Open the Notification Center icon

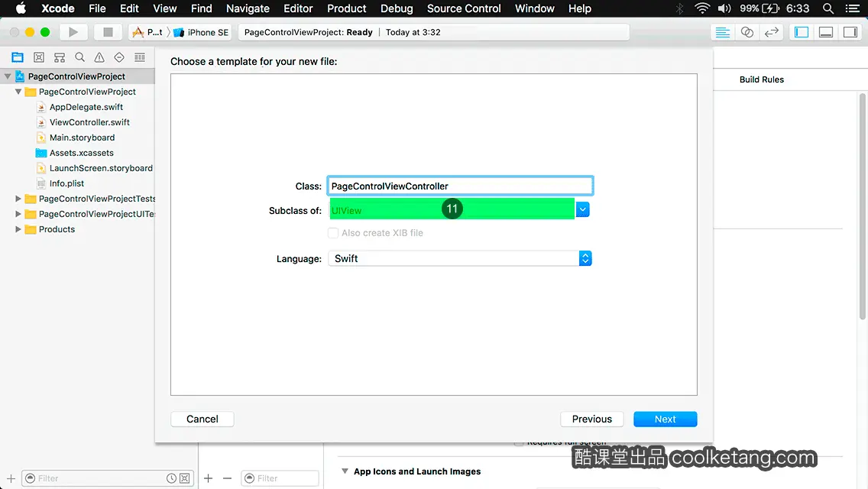(853, 8)
